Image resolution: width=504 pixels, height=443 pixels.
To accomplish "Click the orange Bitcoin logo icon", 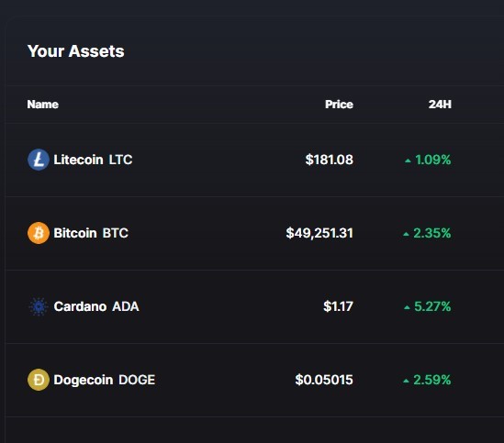I will pyautogui.click(x=39, y=233).
